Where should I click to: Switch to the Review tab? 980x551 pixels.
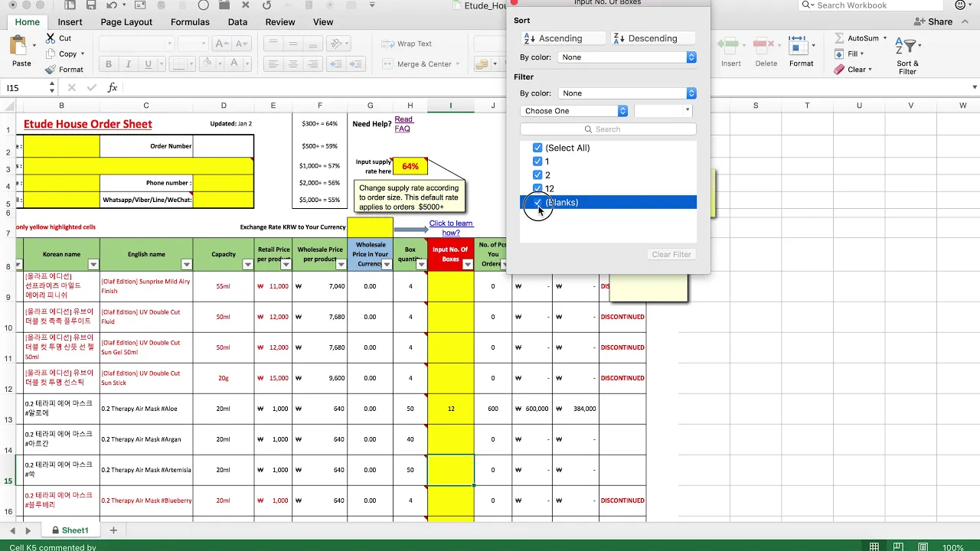pos(280,22)
